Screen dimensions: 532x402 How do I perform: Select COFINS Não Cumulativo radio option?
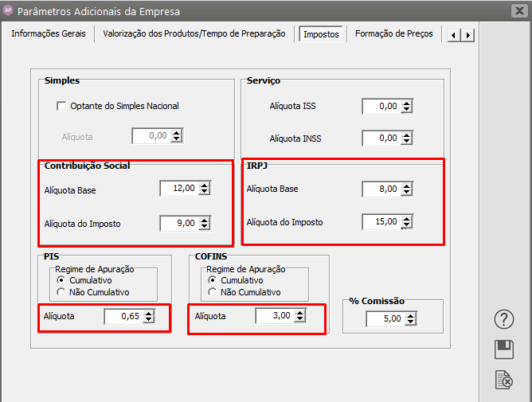(213, 292)
